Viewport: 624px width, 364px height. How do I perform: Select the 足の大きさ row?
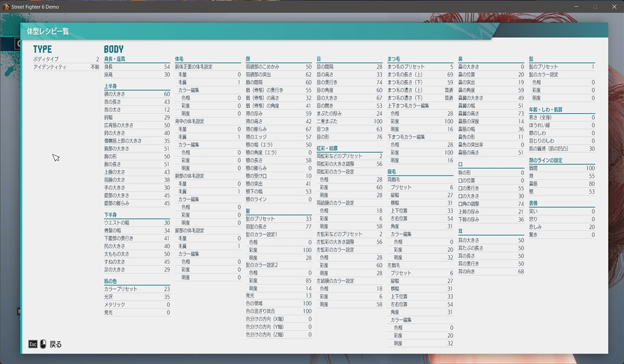tap(137, 270)
